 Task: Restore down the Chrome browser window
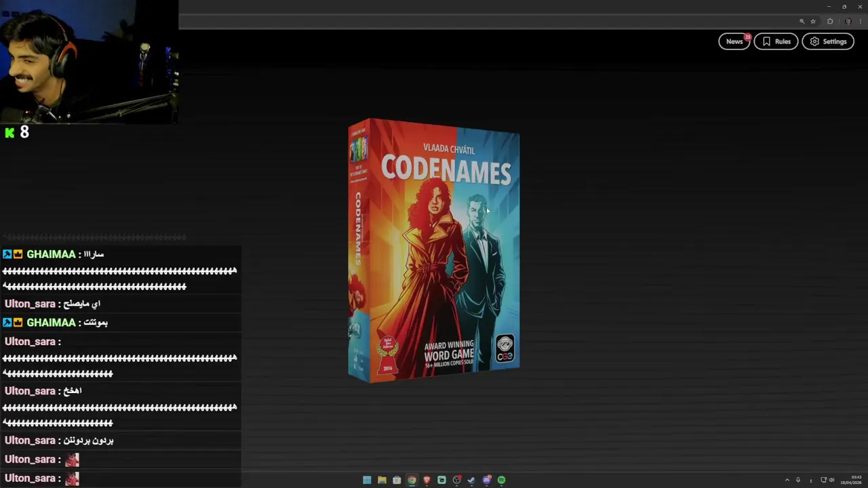(844, 6)
